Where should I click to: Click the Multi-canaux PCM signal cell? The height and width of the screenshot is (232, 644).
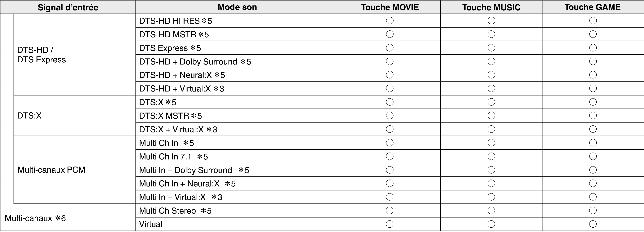click(51, 170)
